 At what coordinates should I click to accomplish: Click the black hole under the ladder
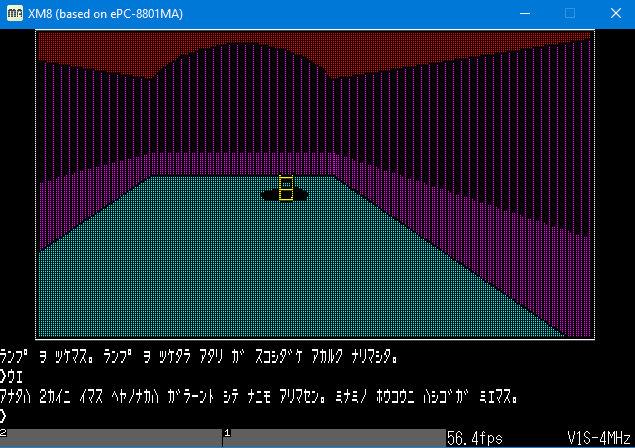(x=284, y=195)
